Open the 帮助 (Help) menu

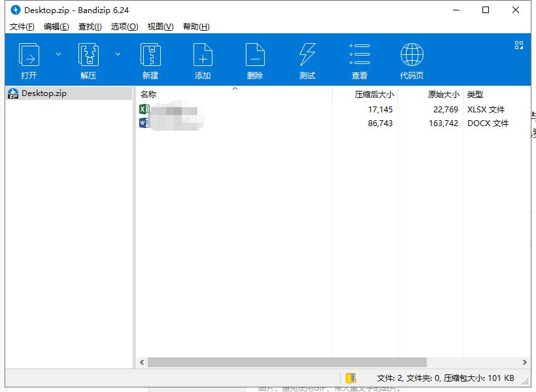196,27
